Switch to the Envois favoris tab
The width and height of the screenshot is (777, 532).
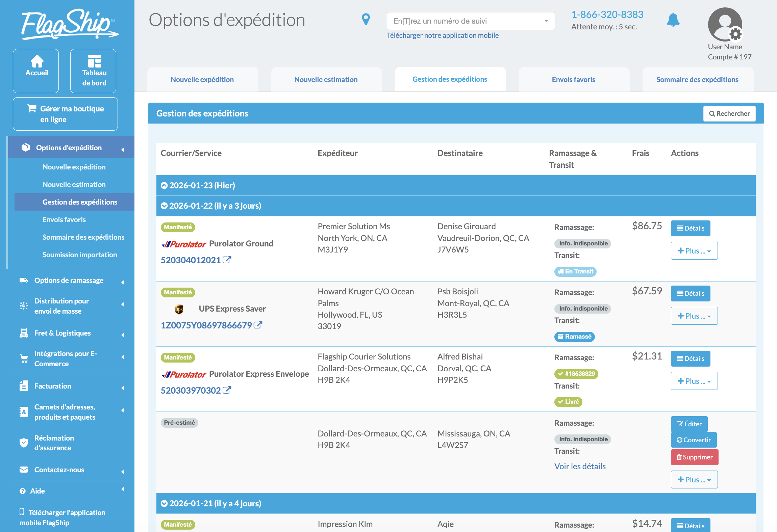[x=573, y=79]
